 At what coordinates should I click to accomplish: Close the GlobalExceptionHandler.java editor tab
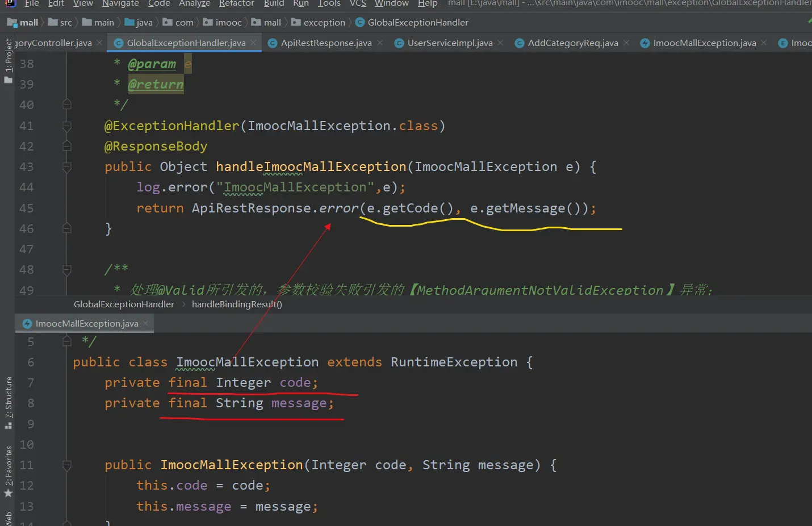[253, 43]
